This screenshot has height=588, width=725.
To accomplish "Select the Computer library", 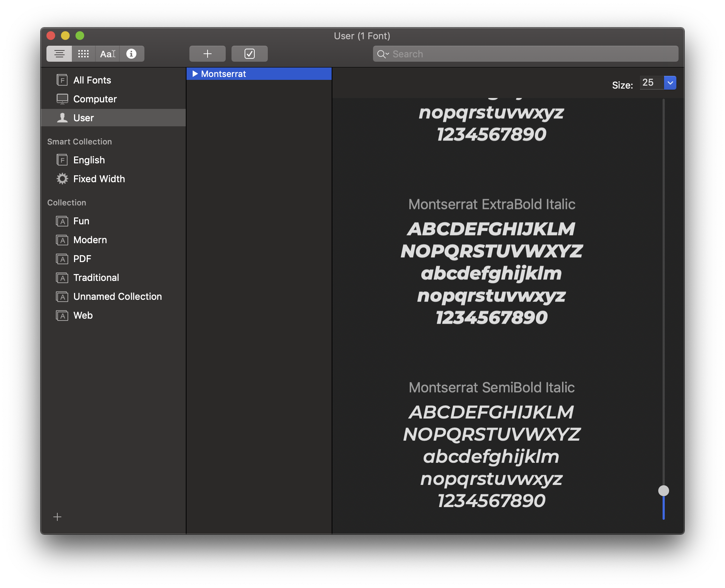I will coord(95,99).
